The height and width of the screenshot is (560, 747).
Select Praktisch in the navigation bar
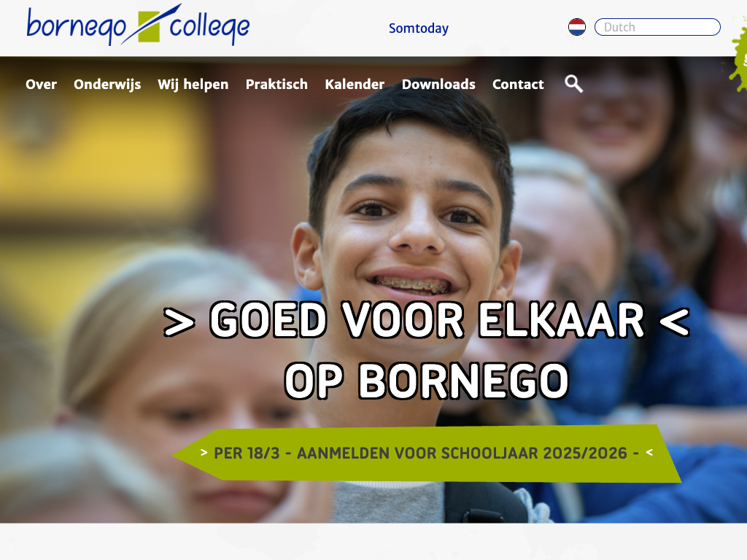coord(276,85)
